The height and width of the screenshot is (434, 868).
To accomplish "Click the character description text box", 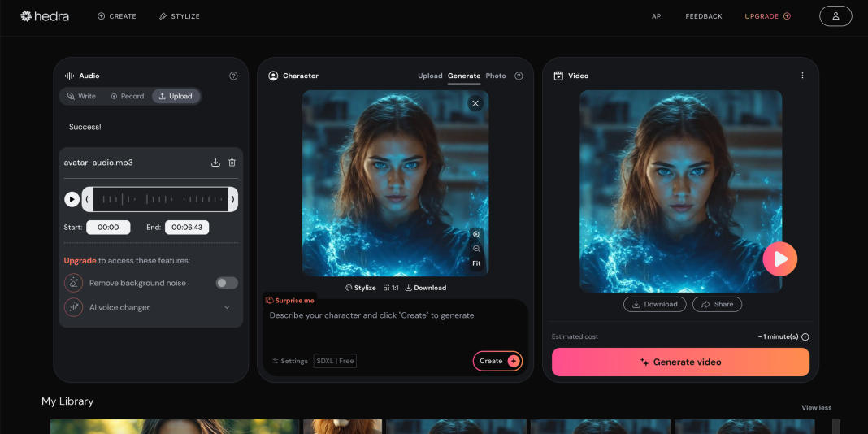I will (395, 327).
